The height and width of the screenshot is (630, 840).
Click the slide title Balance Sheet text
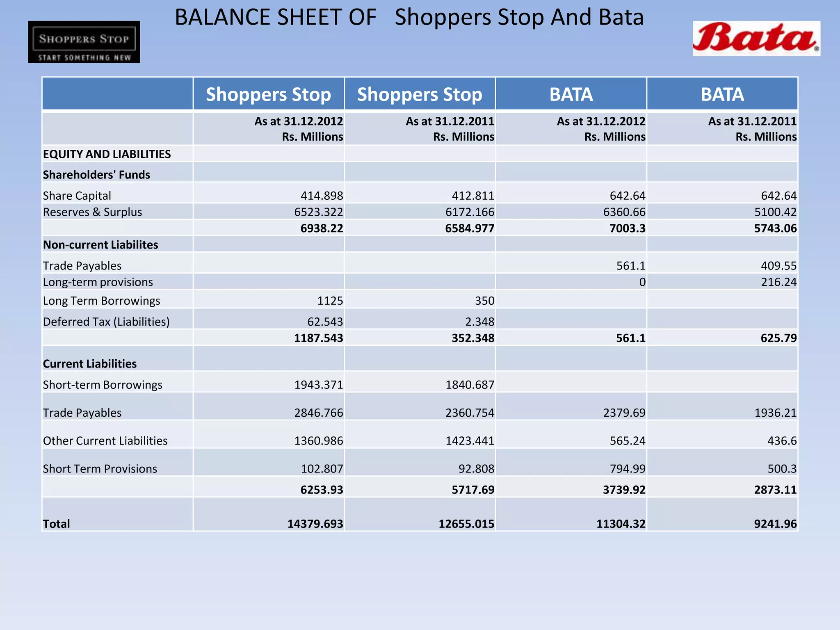(x=409, y=17)
